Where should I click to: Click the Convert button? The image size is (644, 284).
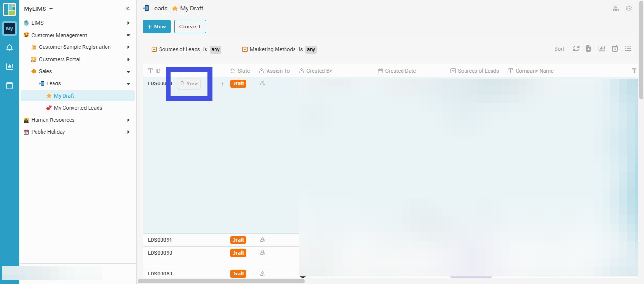(x=190, y=27)
